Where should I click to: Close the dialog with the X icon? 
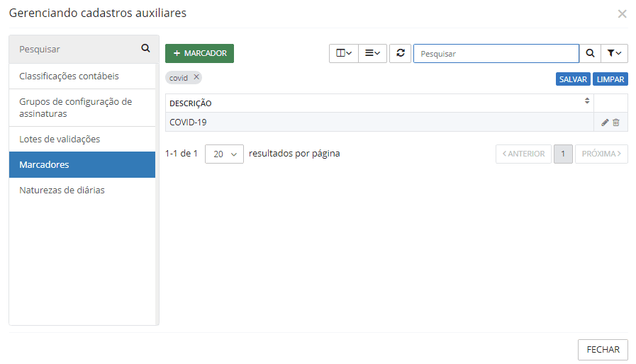622,14
